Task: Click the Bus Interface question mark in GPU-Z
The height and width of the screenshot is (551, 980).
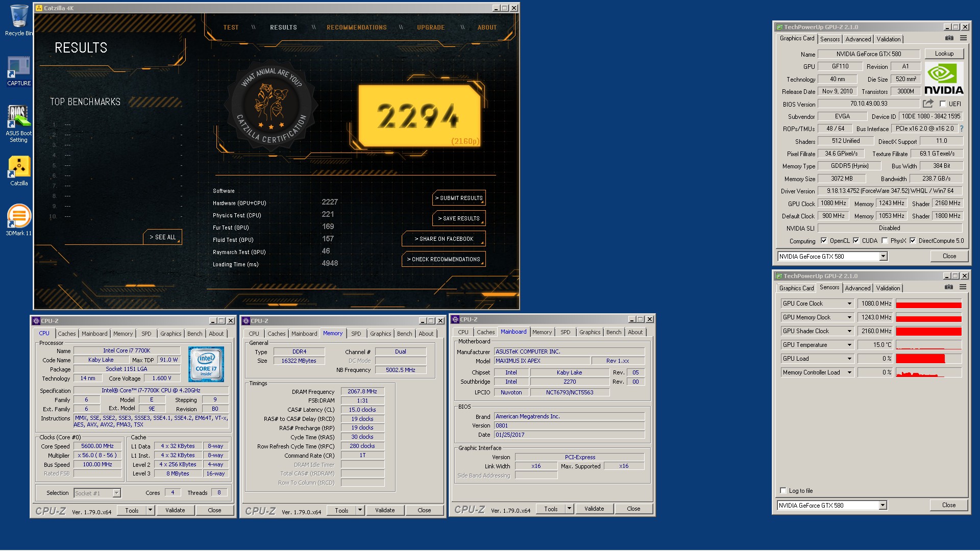Action: click(x=962, y=129)
